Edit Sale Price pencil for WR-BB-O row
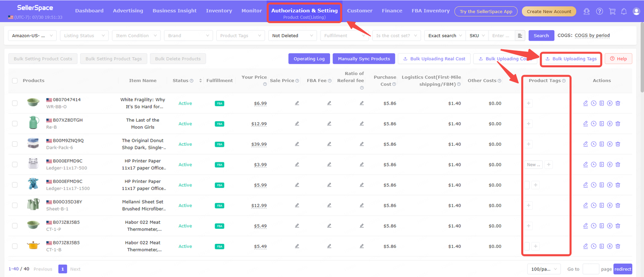The height and width of the screenshot is (277, 644). [297, 103]
